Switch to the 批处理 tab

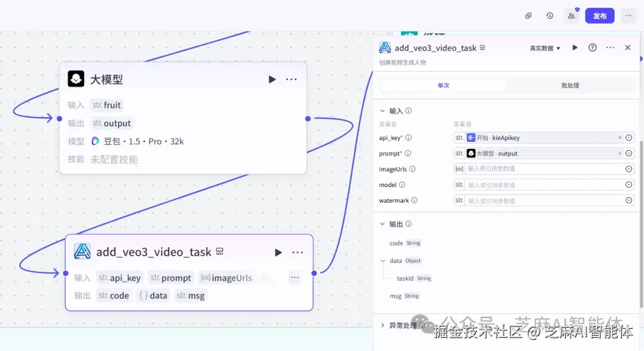(x=570, y=85)
